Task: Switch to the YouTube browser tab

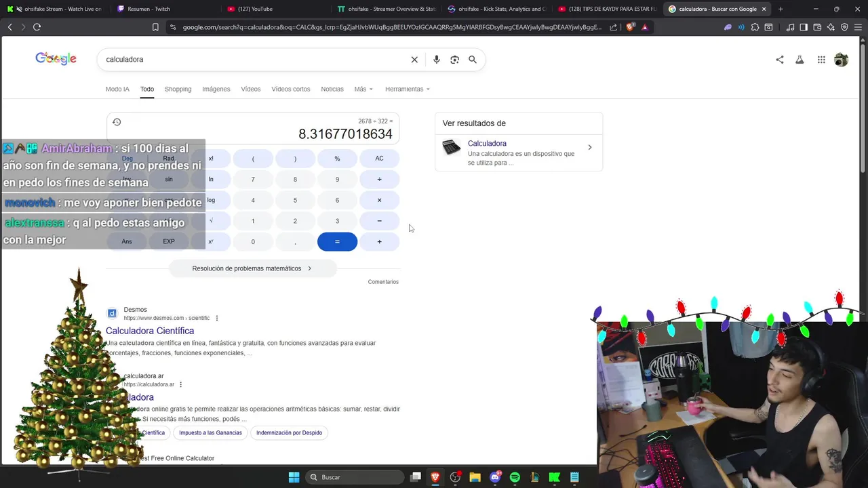Action: [x=275, y=9]
